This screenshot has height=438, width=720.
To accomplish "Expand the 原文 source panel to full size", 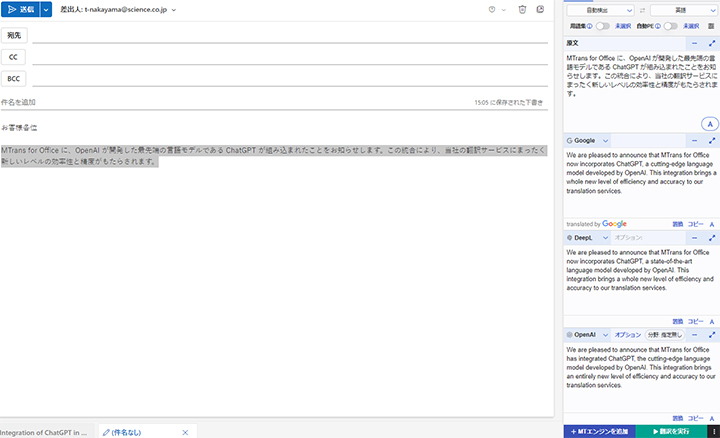I will (712, 43).
